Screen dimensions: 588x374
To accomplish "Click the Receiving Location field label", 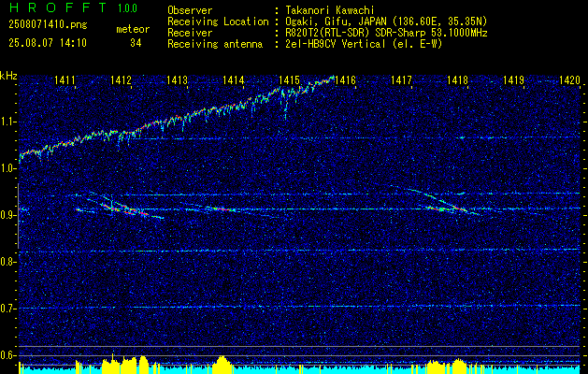I will click(x=218, y=22).
